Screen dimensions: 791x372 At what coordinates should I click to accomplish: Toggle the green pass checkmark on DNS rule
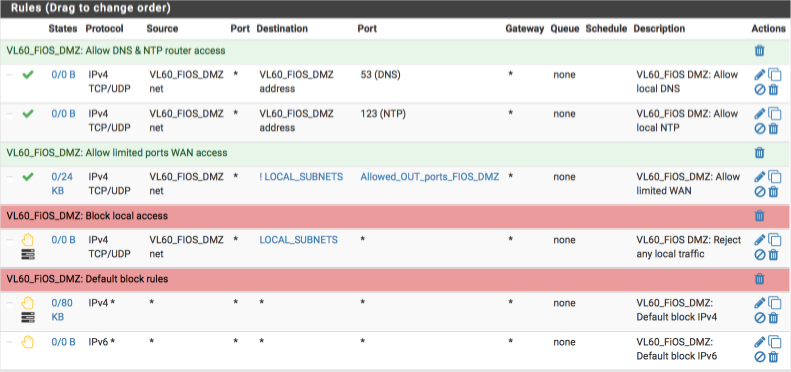28,75
